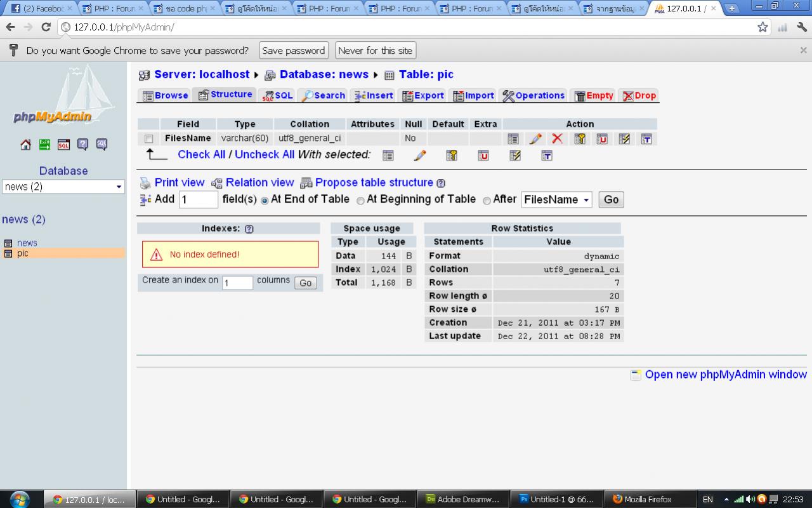Click the With selected Fulltext icon
Viewport: 812px width, 508px height.
tap(547, 155)
